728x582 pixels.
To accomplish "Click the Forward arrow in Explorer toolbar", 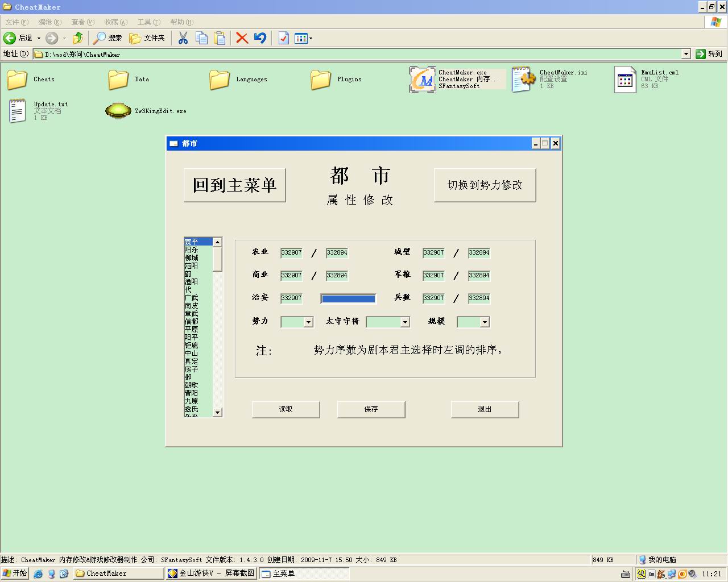I will point(52,38).
